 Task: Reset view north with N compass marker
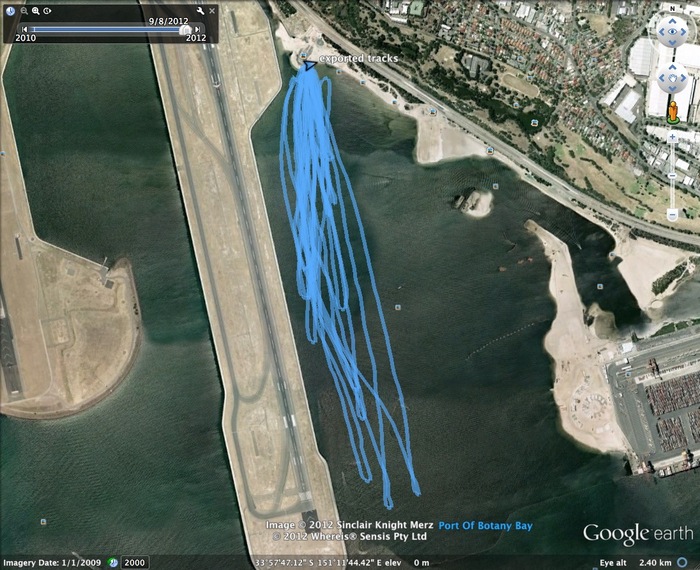[672, 8]
